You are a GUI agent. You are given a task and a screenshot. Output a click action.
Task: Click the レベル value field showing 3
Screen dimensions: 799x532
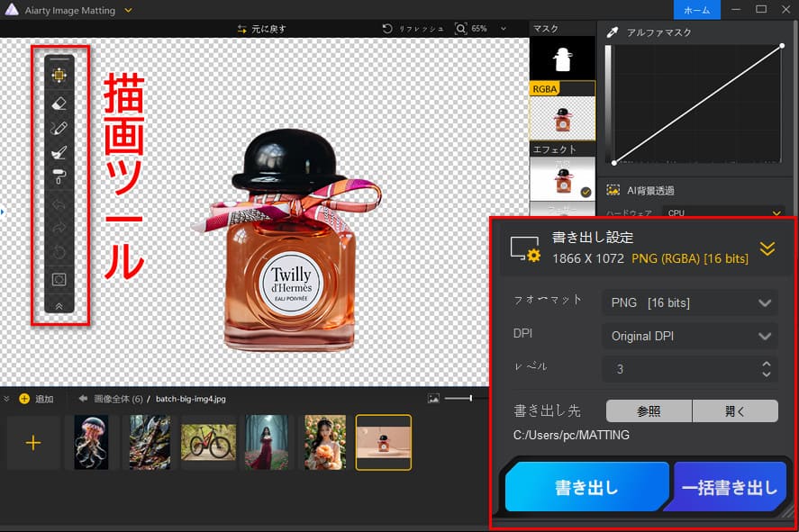point(680,369)
